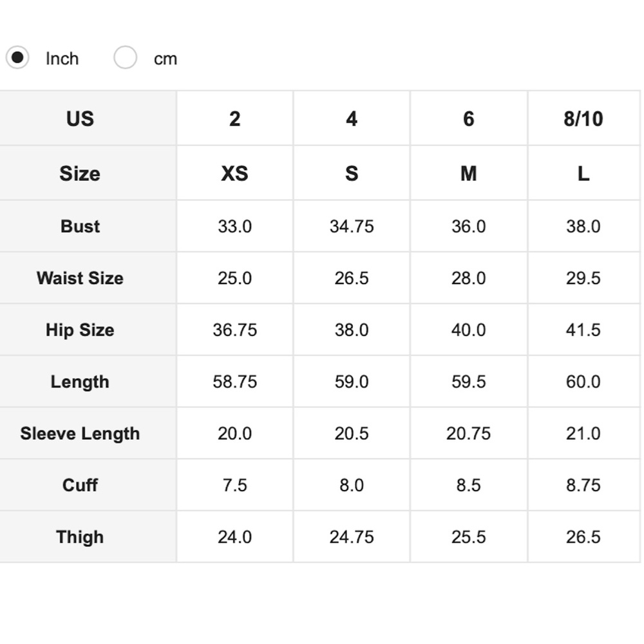Click the Bust row label

pyautogui.click(x=80, y=226)
